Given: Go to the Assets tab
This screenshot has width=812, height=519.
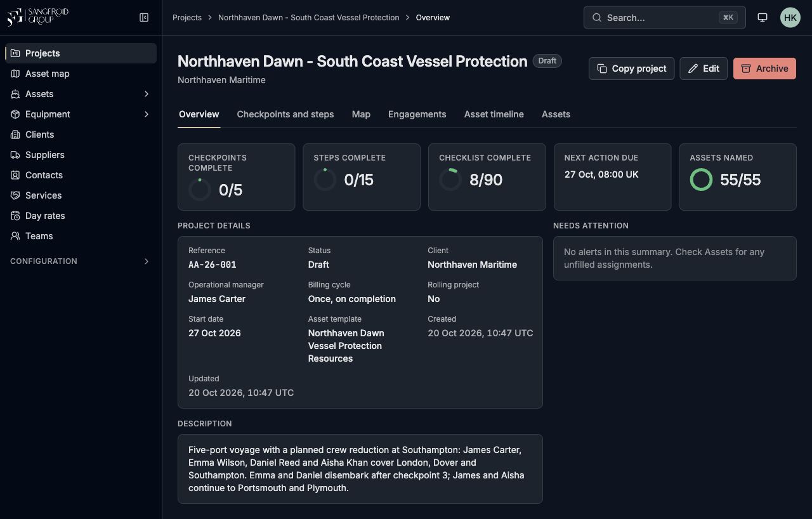Looking at the screenshot, I should pos(556,114).
